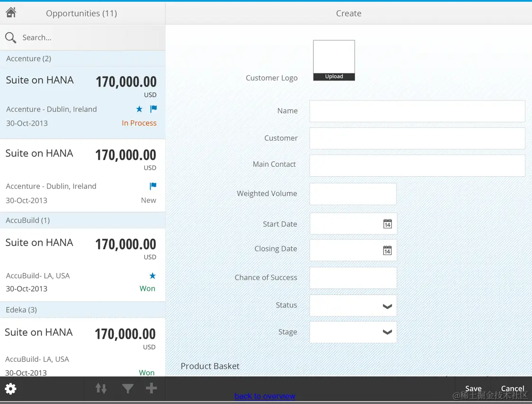Viewport: 532px width, 404px height.
Task: Open the settings gear icon
Action: click(10, 389)
